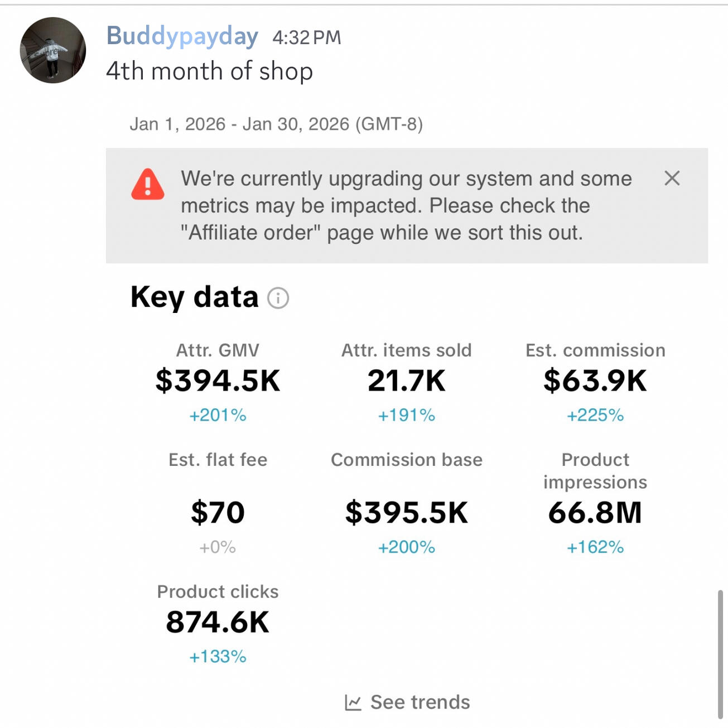Click the 4:32 PM message timestamp
The height and width of the screenshot is (728, 728).
click(306, 37)
